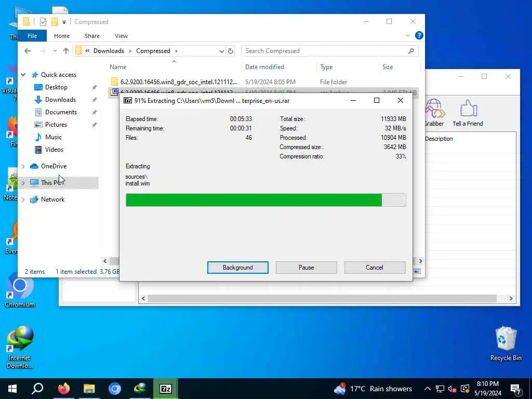Cancel the extraction process
Screen dimensions: 532x399
coord(375,268)
